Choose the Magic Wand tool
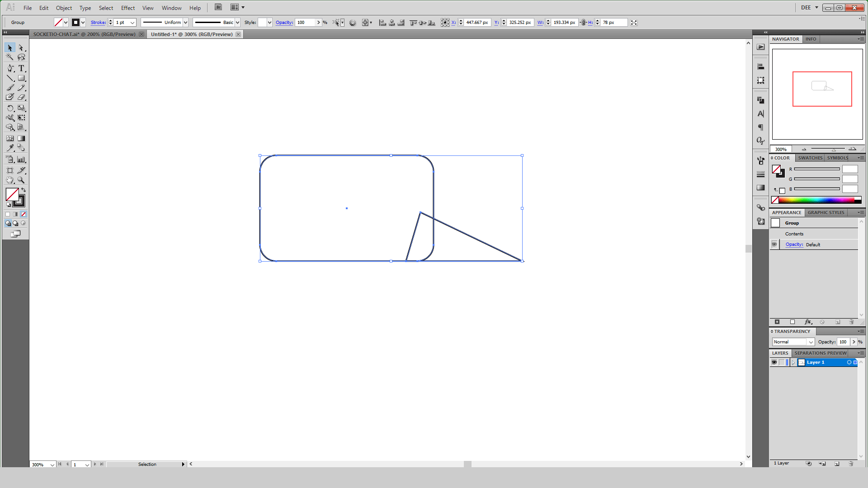The height and width of the screenshot is (488, 868). point(10,57)
